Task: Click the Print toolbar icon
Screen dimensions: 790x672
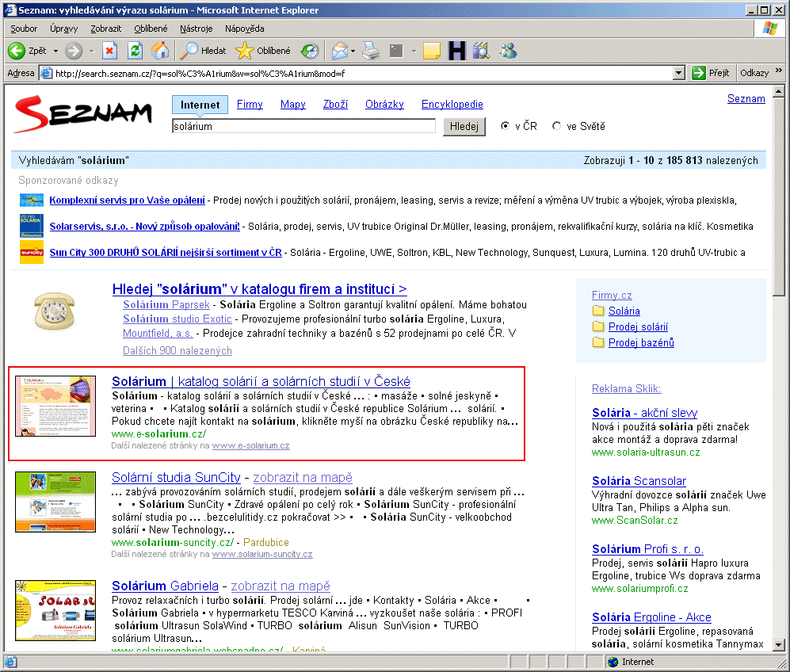Action: pyautogui.click(x=371, y=51)
